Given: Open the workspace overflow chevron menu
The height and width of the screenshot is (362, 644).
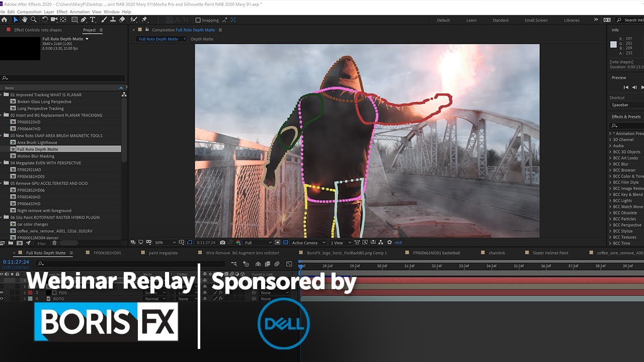Looking at the screenshot, I should 596,20.
